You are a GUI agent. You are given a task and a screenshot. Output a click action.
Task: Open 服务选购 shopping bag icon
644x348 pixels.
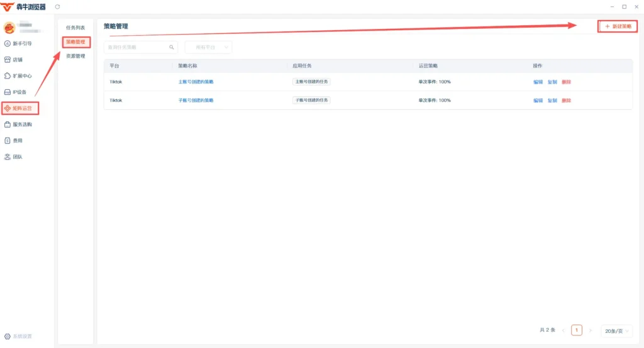[8, 124]
